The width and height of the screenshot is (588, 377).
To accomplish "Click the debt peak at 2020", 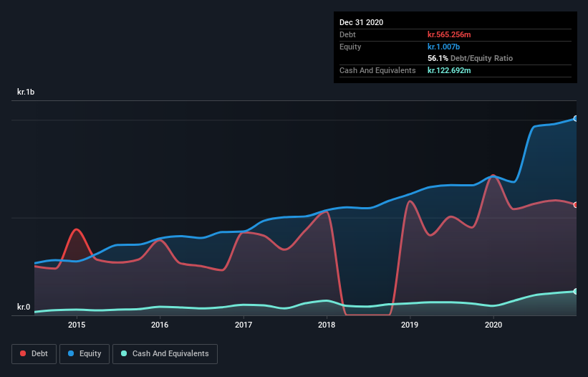I will coord(493,176).
